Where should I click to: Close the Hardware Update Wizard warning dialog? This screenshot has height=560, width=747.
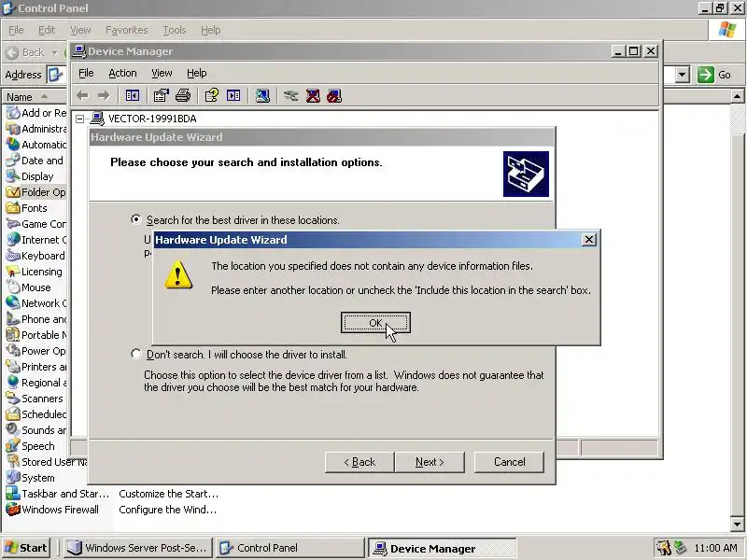(589, 240)
